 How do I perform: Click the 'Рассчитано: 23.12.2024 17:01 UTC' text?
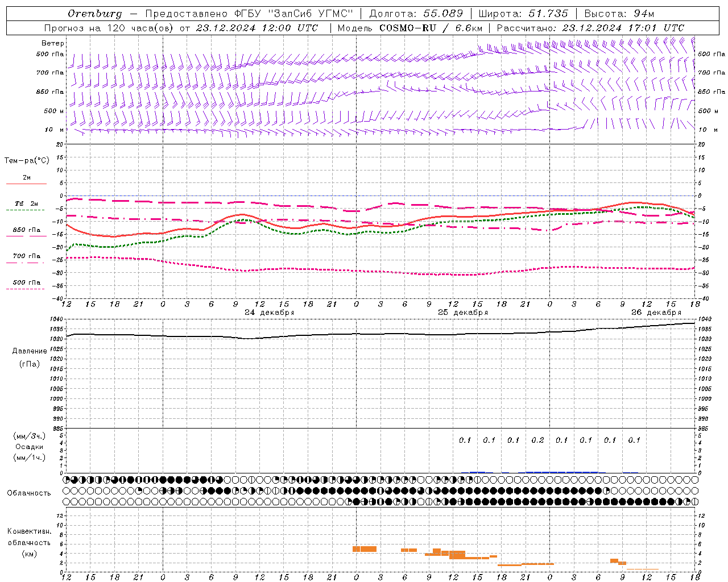coord(590,28)
